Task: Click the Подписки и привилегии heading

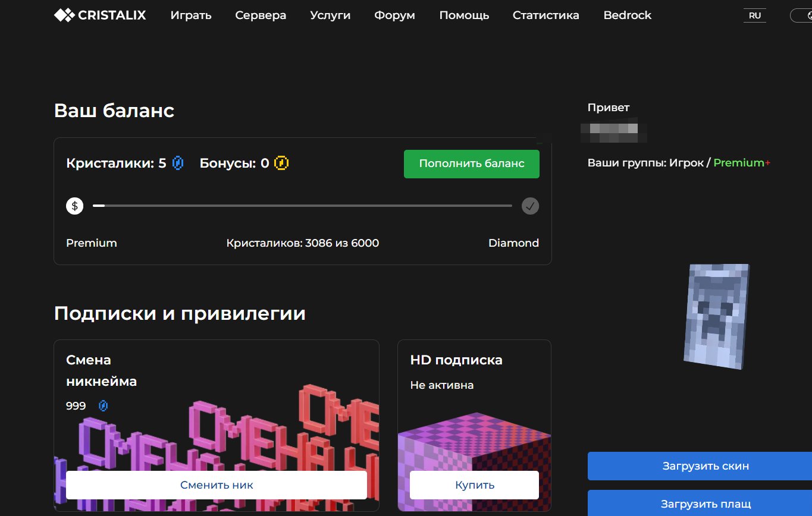Action: pyautogui.click(x=180, y=313)
